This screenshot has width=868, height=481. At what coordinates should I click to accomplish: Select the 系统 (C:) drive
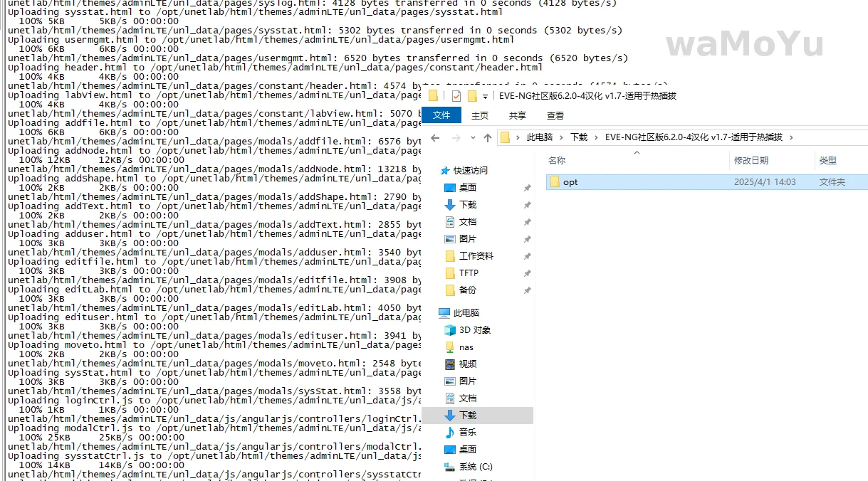(x=475, y=467)
